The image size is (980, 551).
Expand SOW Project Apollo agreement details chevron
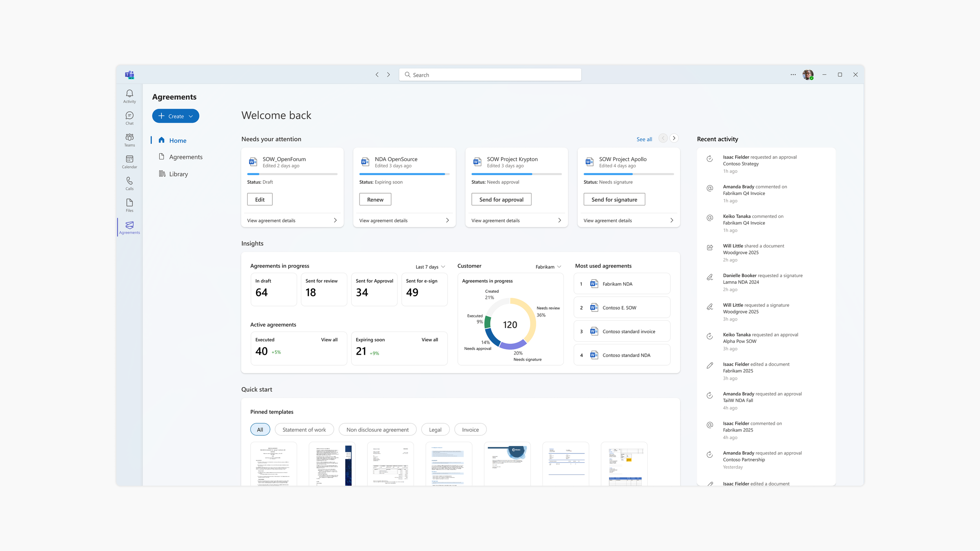click(671, 220)
